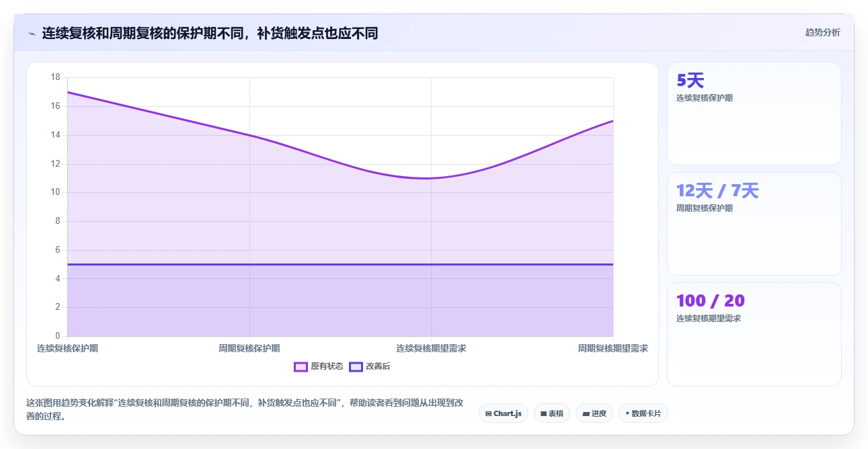The image size is (868, 449).
Task: Click the chart title about 补货触发点
Action: click(210, 33)
